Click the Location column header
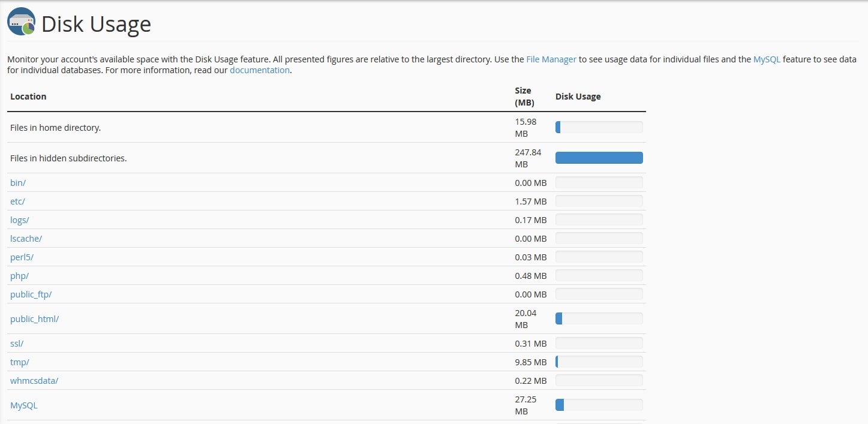 pyautogui.click(x=28, y=96)
